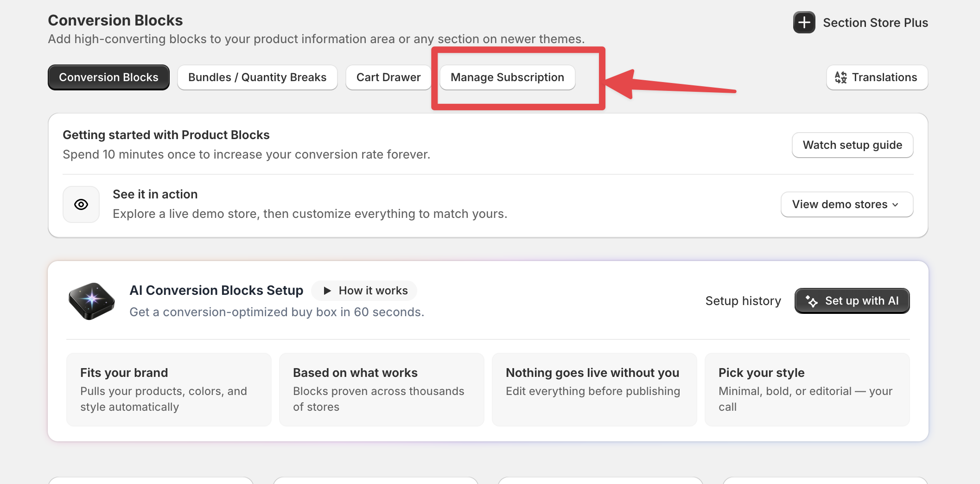Click the Watch setup guide button
Screen dimensions: 980x484
pyautogui.click(x=853, y=145)
